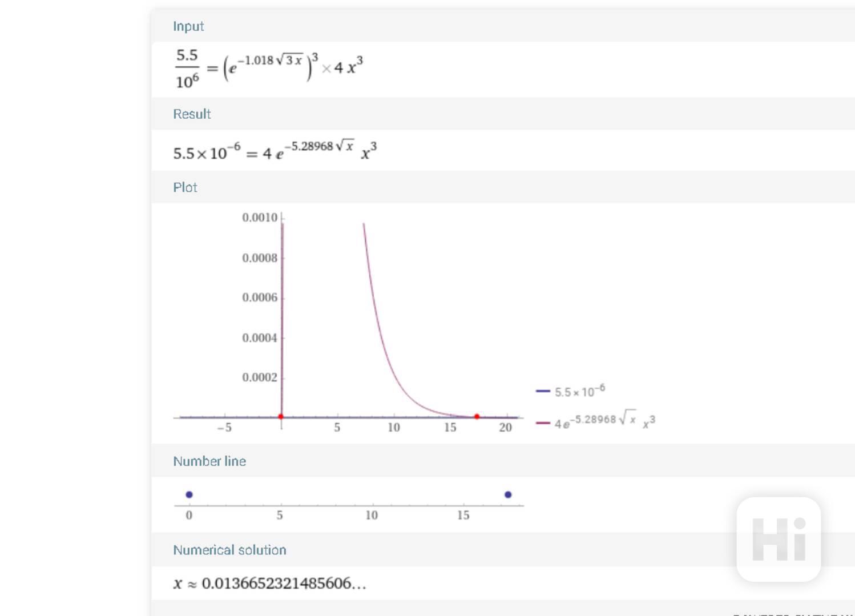Click legend label 4e^-5.28968√x x^3
Viewport: 855px width, 616px height.
point(605,420)
